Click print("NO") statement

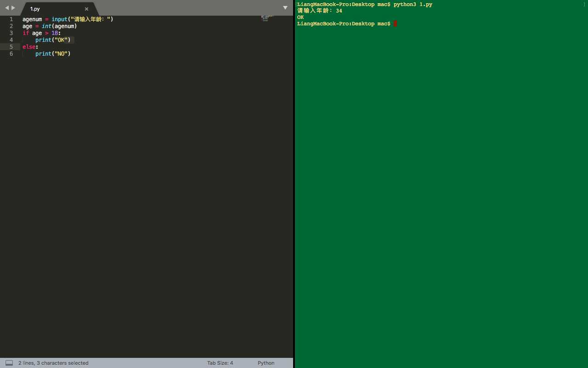[53, 54]
